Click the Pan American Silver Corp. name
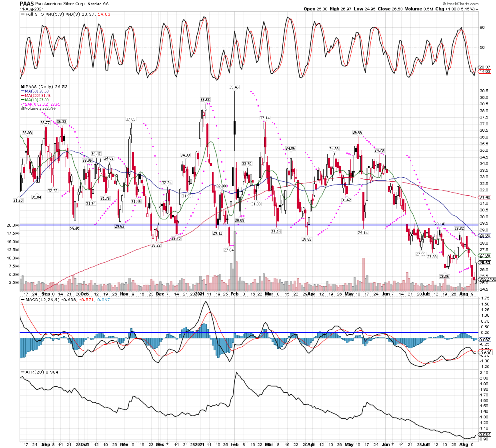Screen dimensions: 496x448 click(x=60, y=4)
